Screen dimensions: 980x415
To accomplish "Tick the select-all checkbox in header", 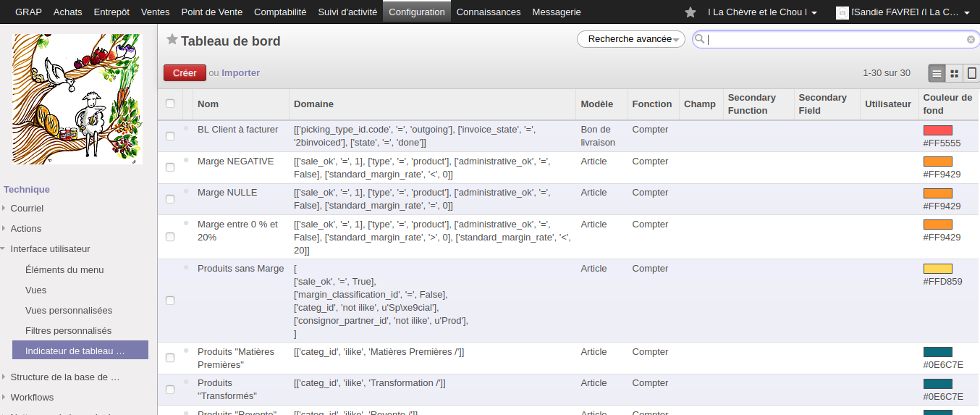I will click(170, 104).
